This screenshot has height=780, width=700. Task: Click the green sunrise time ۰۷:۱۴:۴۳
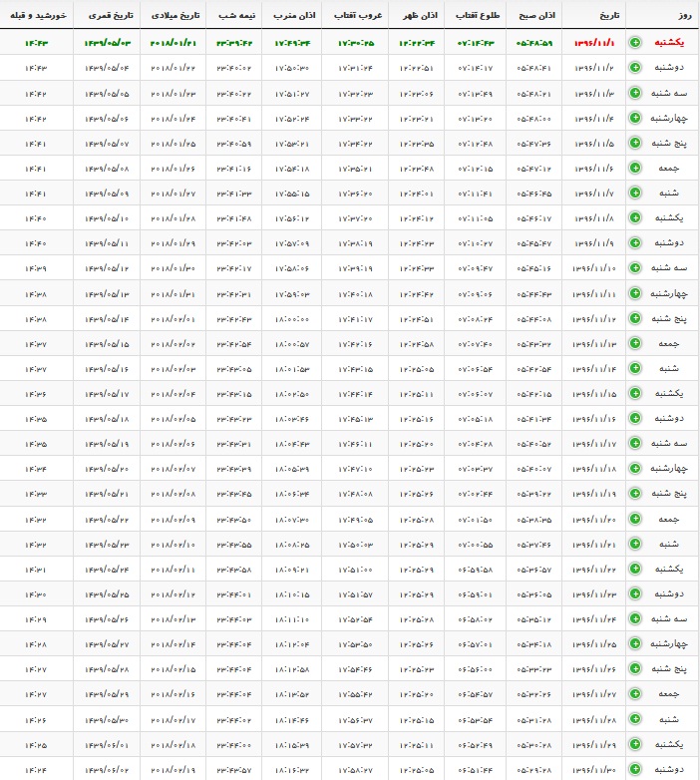[x=476, y=43]
